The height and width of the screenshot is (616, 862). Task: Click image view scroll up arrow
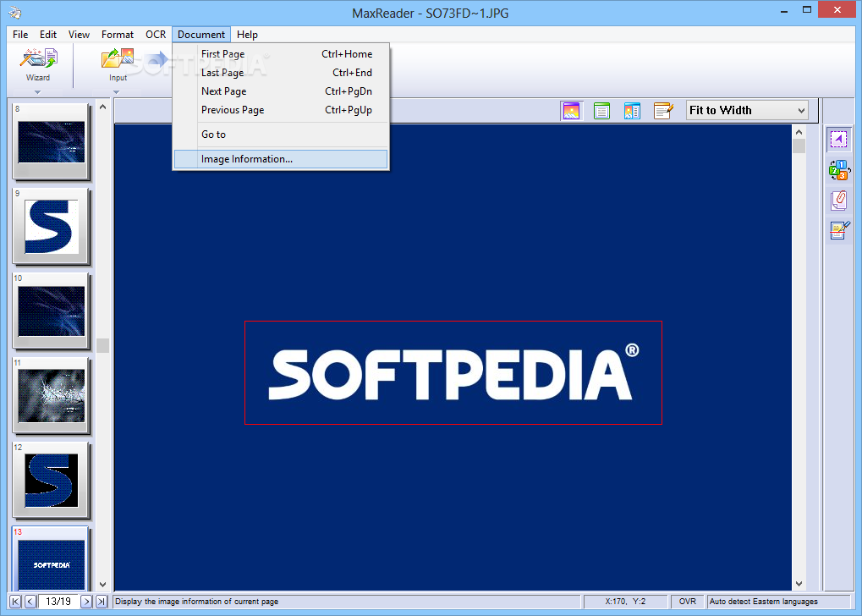[799, 132]
